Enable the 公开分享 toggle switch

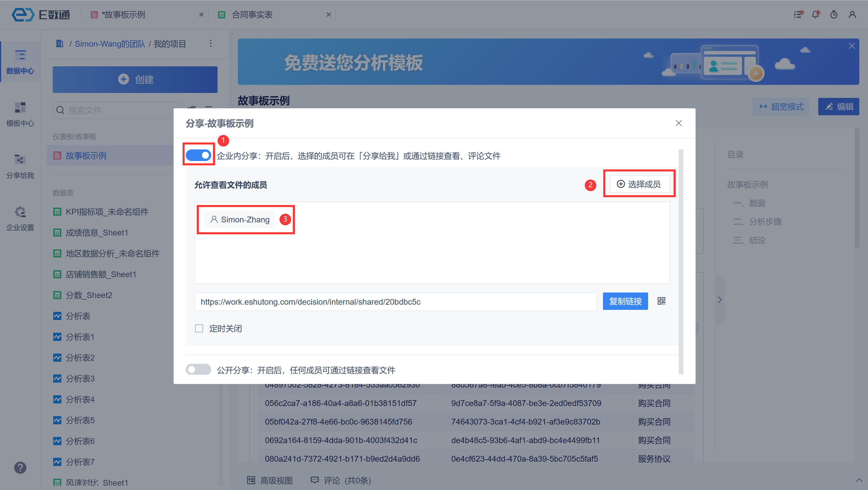(x=198, y=370)
